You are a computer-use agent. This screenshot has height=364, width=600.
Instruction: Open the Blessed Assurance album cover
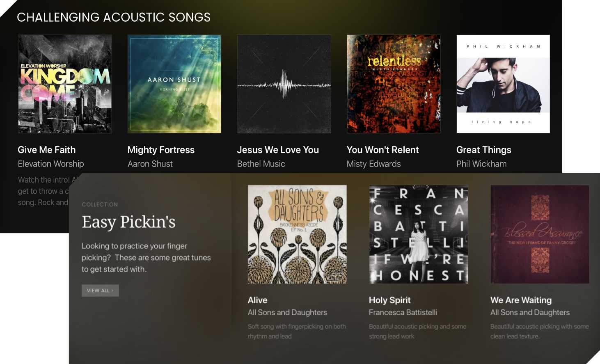[x=540, y=234]
